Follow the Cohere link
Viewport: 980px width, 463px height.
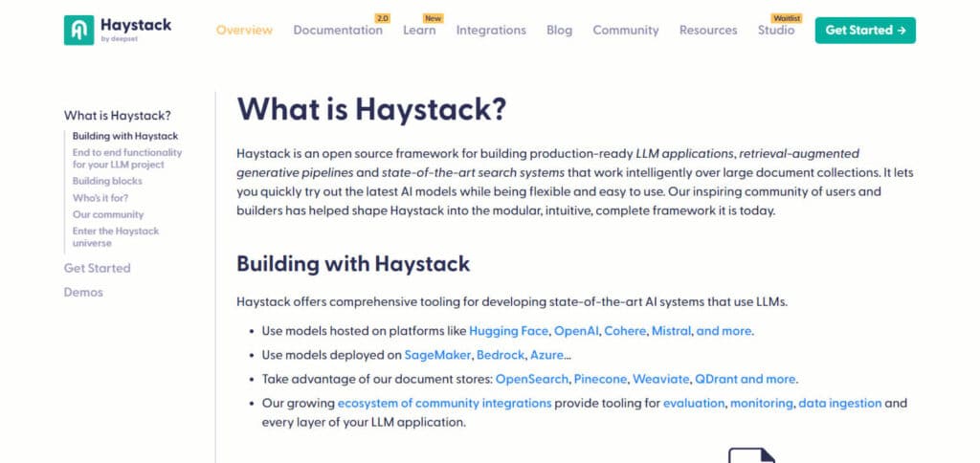pos(625,331)
